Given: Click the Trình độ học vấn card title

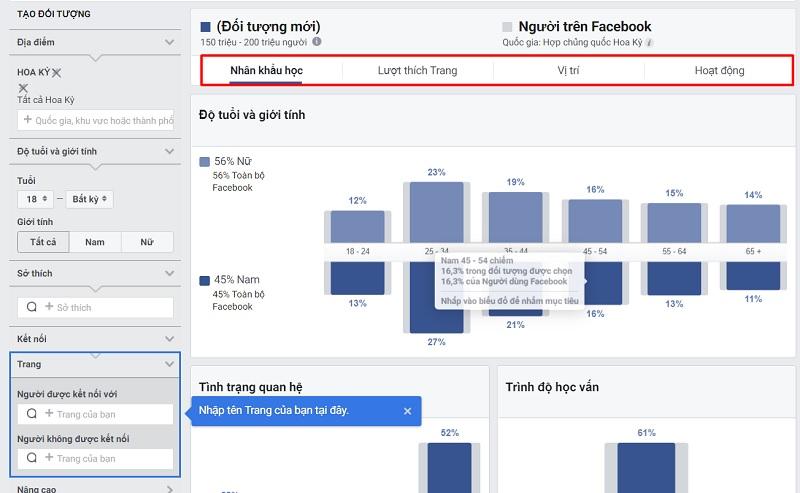Looking at the screenshot, I should (552, 387).
